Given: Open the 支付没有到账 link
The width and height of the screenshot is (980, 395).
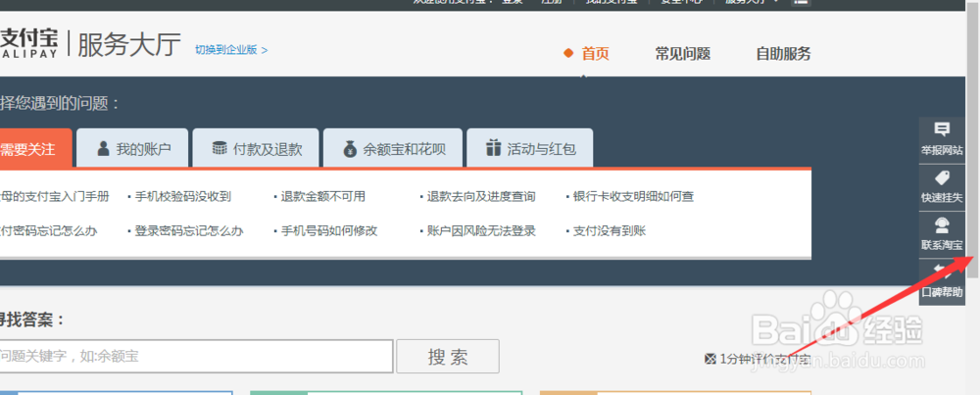Looking at the screenshot, I should [610, 231].
